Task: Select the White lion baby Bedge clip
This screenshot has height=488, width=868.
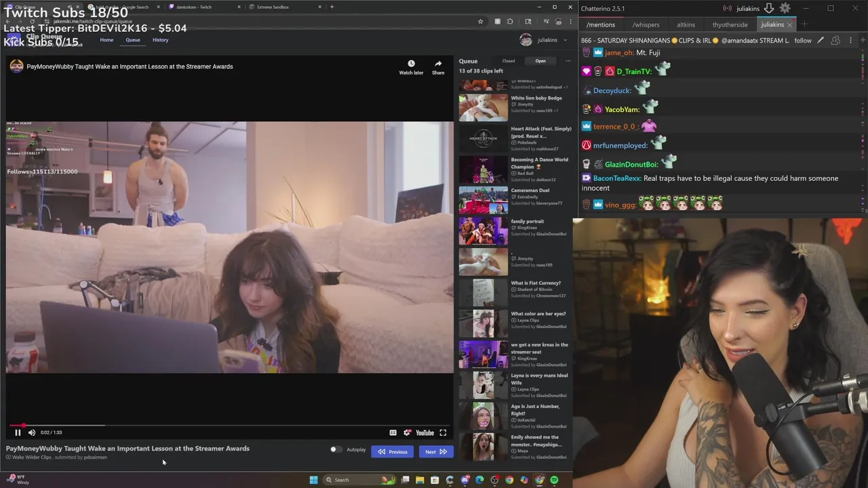Action: [514, 107]
